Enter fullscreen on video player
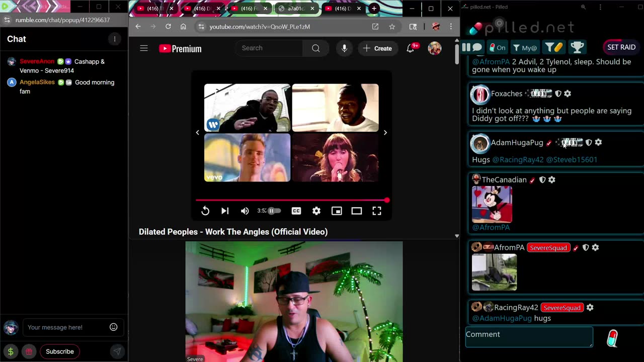The height and width of the screenshot is (362, 644). pyautogui.click(x=377, y=211)
